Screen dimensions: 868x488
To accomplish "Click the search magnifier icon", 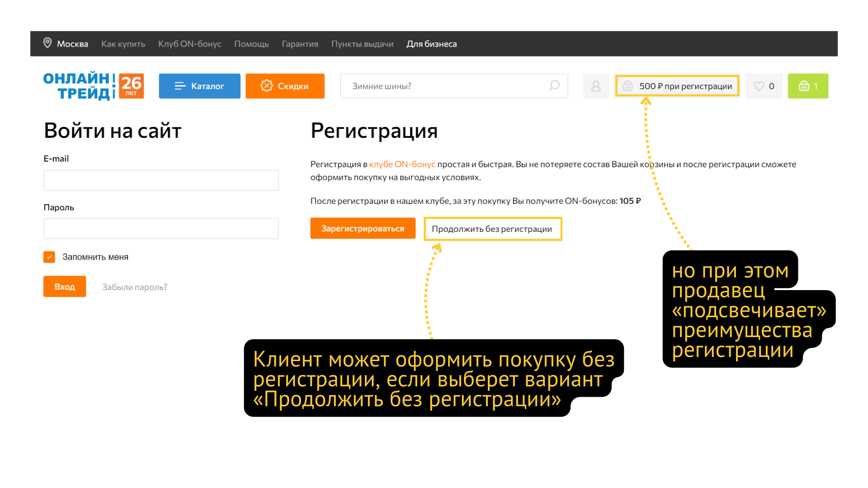I will click(554, 85).
